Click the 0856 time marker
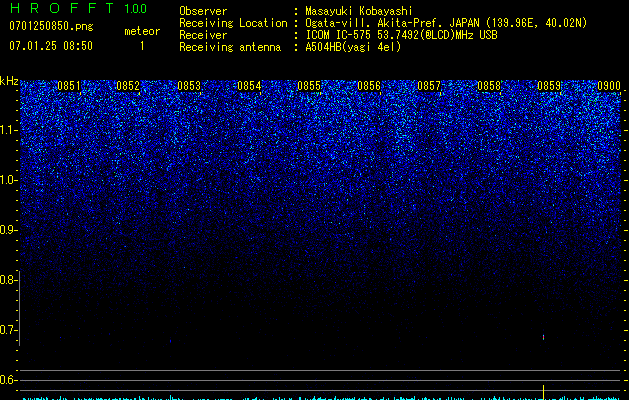This screenshot has width=629, height=400. point(369,86)
